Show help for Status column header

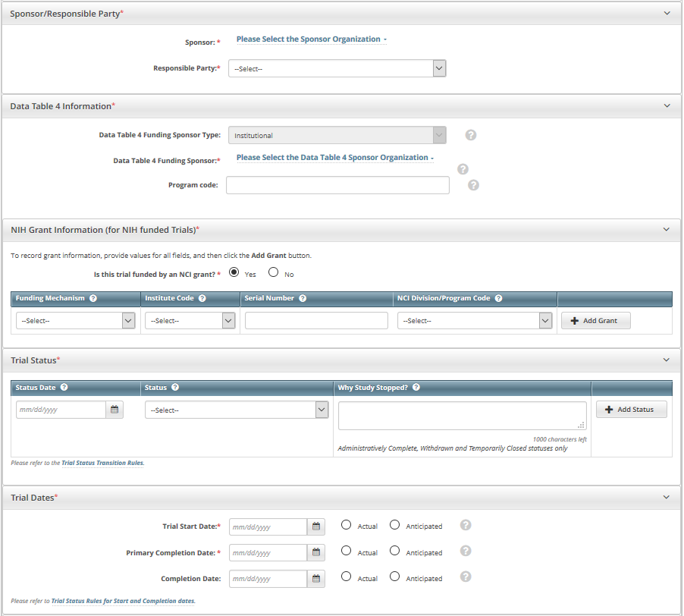[175, 387]
